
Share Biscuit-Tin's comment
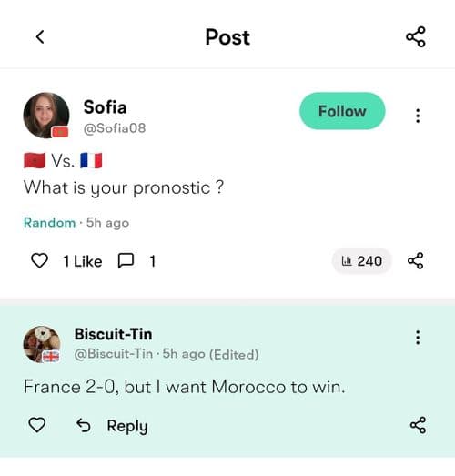pyautogui.click(x=418, y=425)
